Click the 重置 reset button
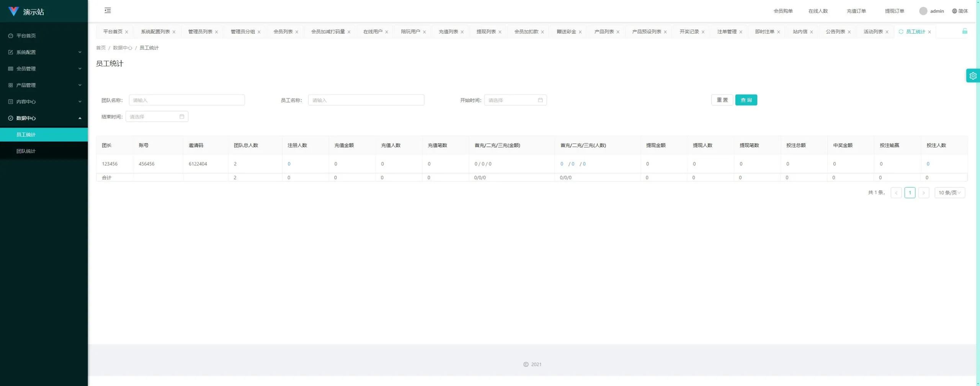This screenshot has width=980, height=386. [722, 100]
